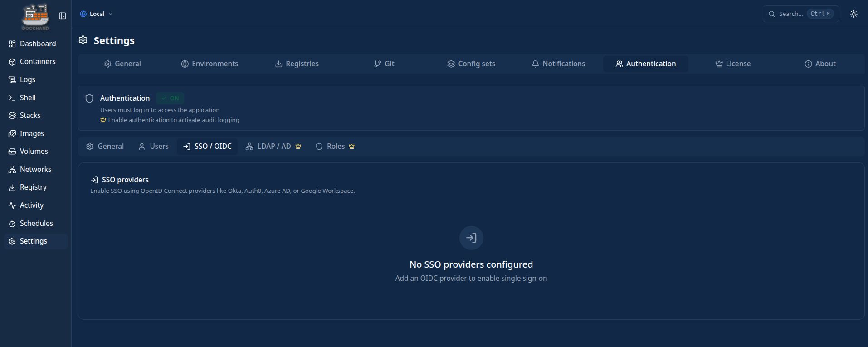The height and width of the screenshot is (347, 868).
Task: Collapse the sidebar panel icon
Action: point(63,16)
